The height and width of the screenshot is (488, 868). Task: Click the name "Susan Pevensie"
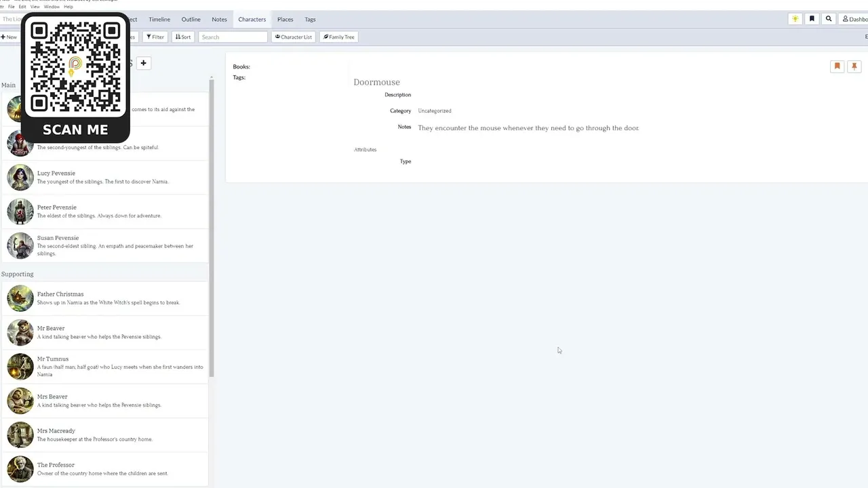(x=58, y=238)
